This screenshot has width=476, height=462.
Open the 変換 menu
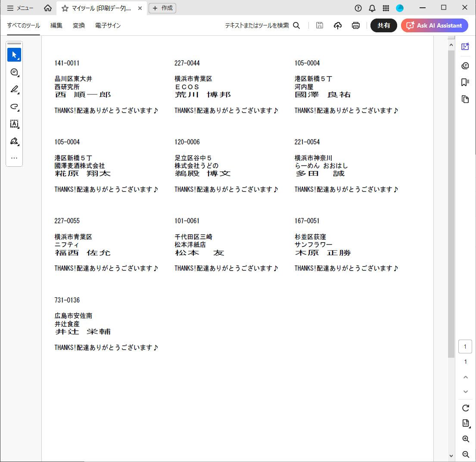tap(79, 25)
